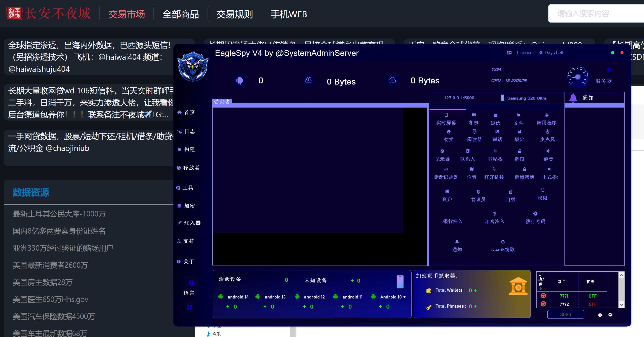
Task: Go to 首页 in the EagleSpy sidebar
Action: point(186,113)
